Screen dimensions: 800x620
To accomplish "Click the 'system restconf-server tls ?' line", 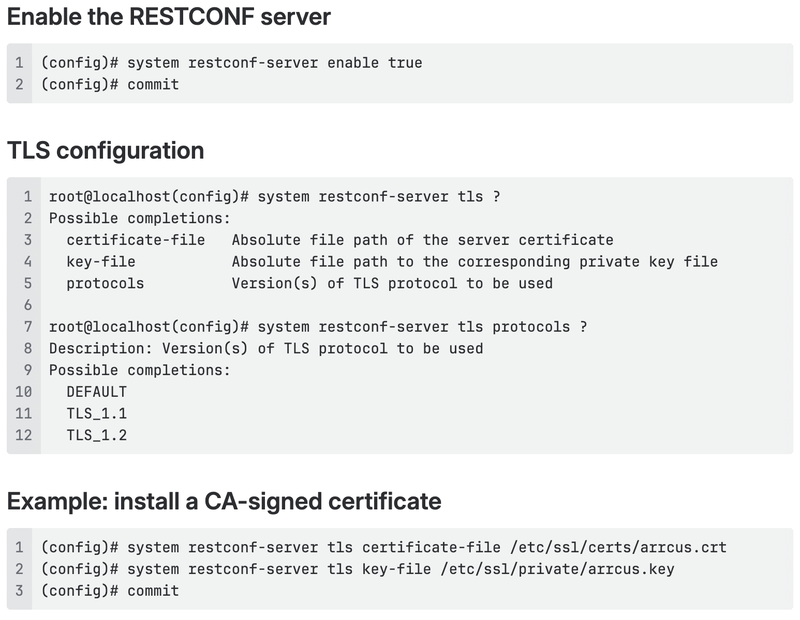I will click(x=275, y=196).
